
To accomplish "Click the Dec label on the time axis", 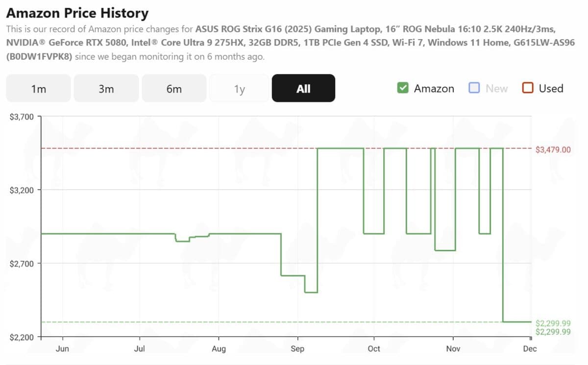I will pos(530,348).
